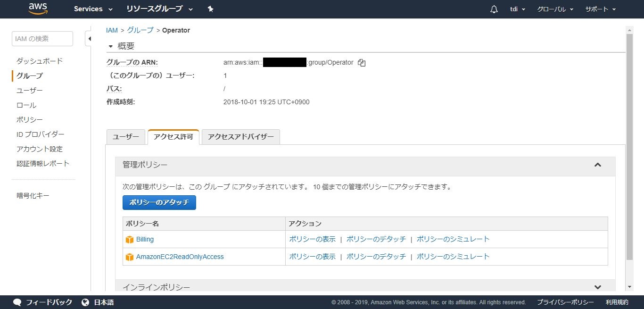644x309 pixels.
Task: Open the notifications bell icon
Action: click(494, 9)
